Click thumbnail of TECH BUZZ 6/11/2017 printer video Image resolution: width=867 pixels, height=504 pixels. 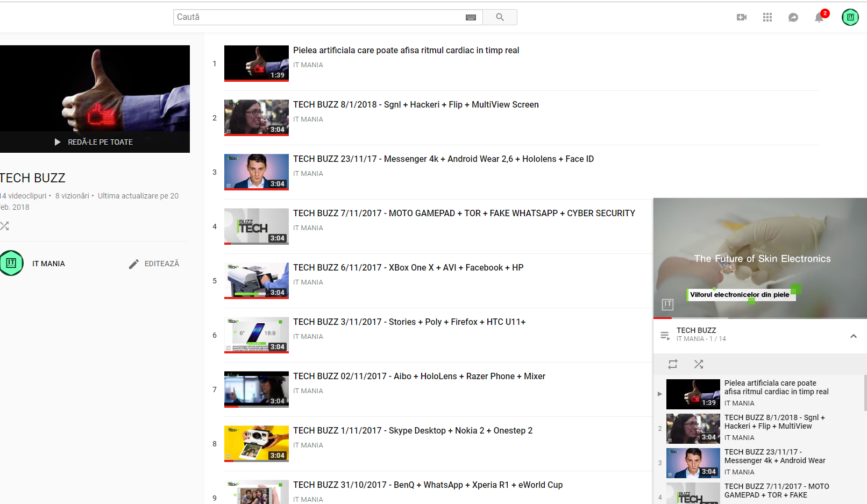pos(257,281)
